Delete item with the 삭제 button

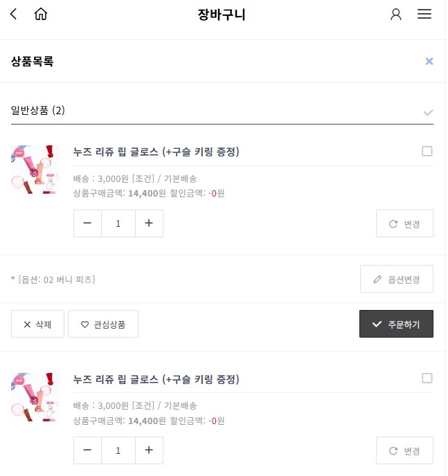point(37,324)
